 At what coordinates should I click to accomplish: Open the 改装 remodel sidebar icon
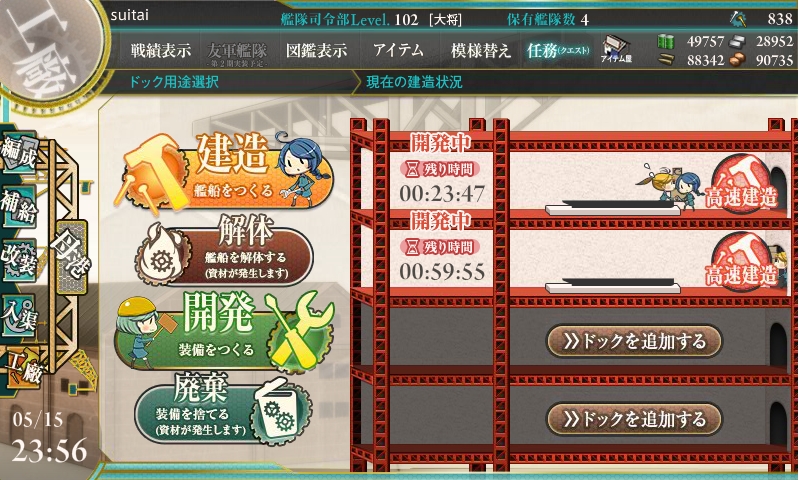[19, 260]
